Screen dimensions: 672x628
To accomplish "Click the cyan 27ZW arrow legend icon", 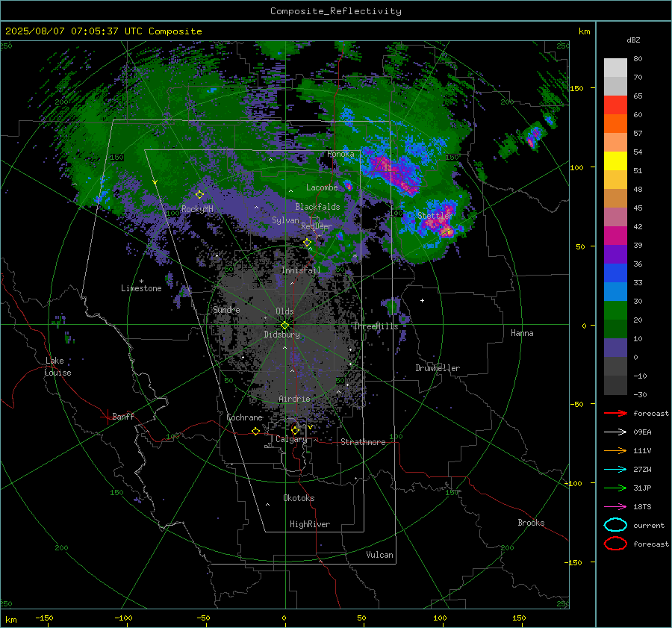I will click(615, 470).
